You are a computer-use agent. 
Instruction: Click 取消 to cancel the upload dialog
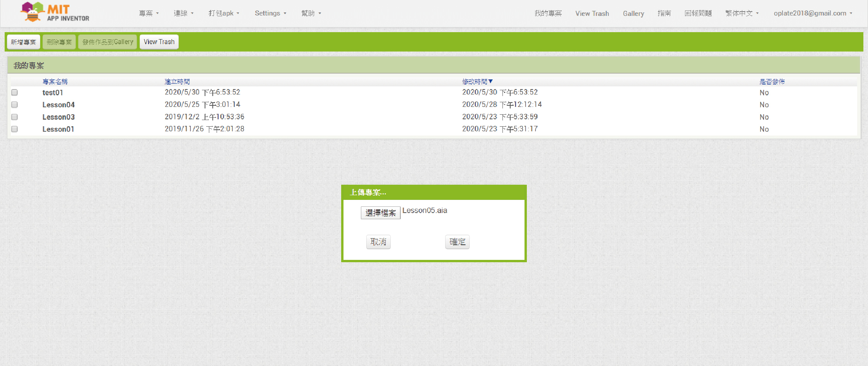pos(378,242)
